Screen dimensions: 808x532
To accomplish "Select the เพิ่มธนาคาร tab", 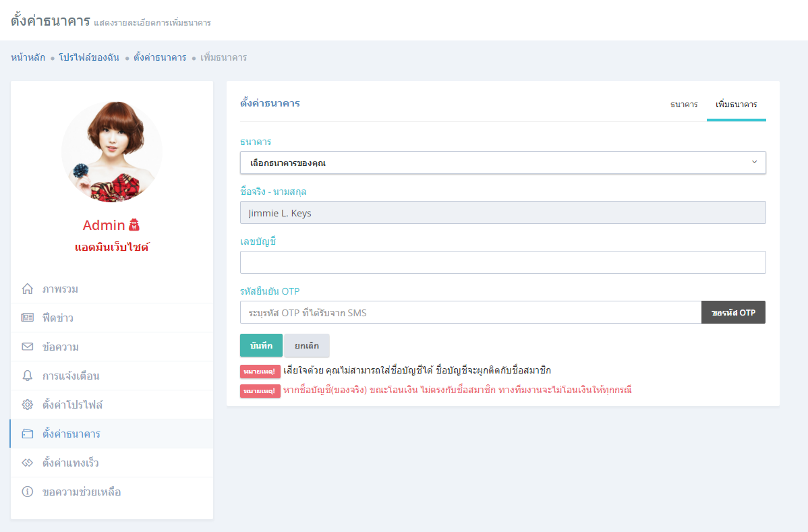I will click(x=736, y=105).
